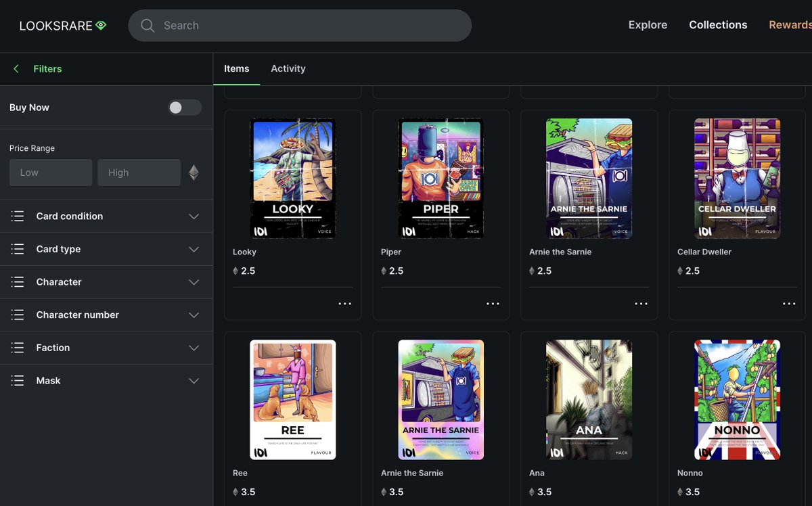Image resolution: width=812 pixels, height=506 pixels.
Task: Open the three-dot menu on Looky card
Action: tap(345, 304)
